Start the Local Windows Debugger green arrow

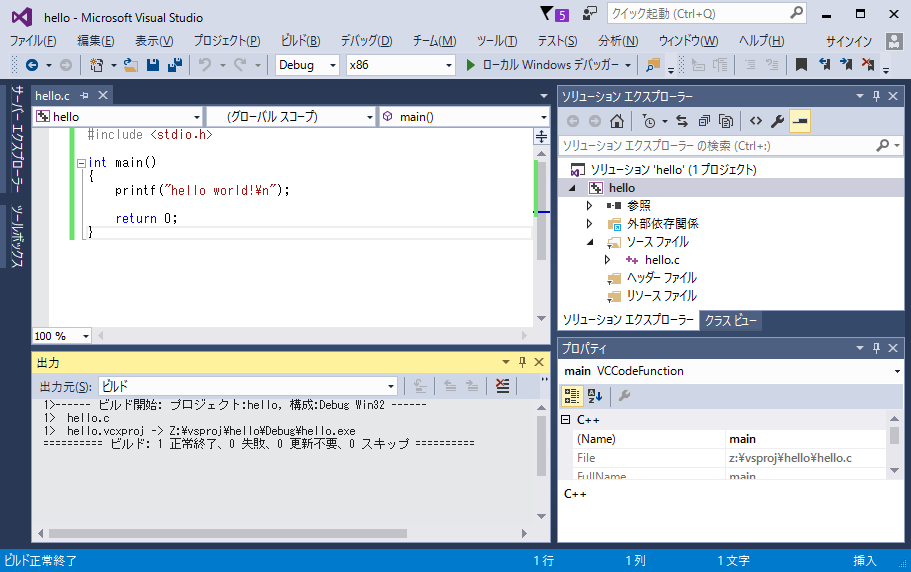(471, 65)
